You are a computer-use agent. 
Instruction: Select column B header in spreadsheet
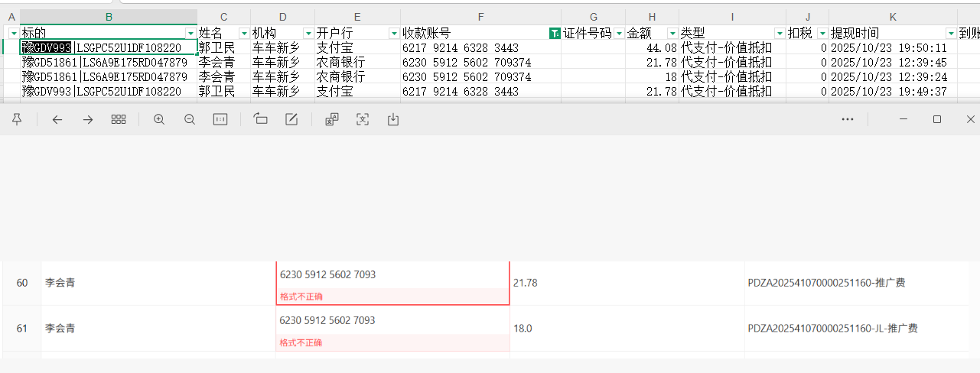[x=109, y=17]
